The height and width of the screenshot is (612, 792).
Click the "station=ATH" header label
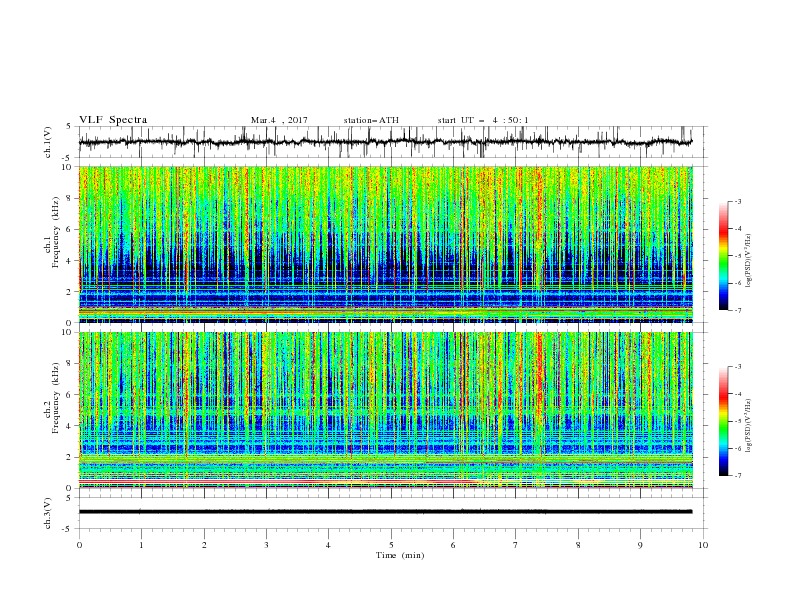point(371,120)
